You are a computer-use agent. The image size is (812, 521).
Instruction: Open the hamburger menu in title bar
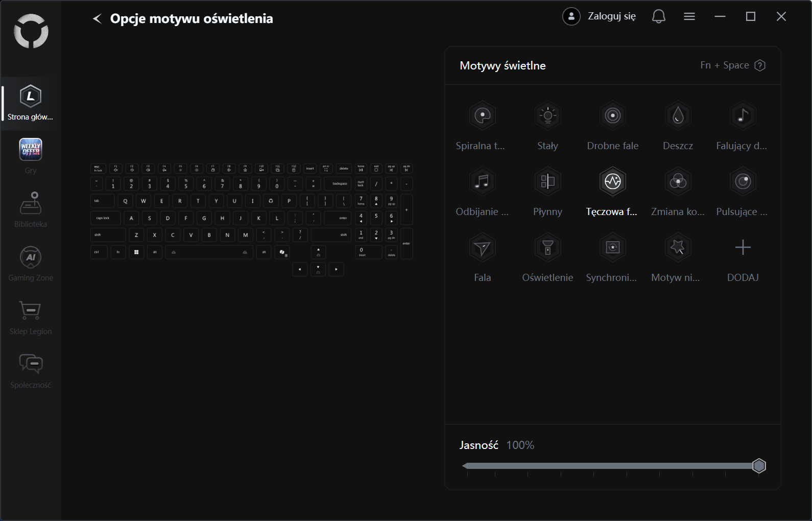(689, 17)
